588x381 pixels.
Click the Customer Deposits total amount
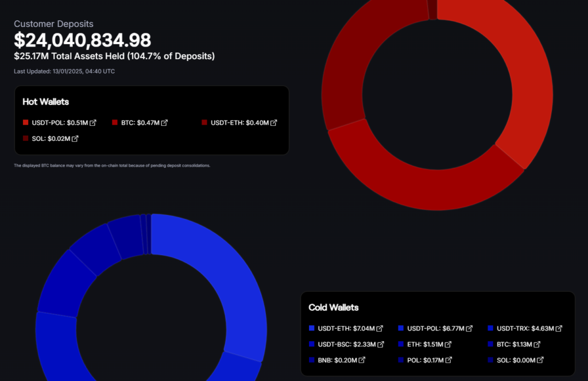83,40
